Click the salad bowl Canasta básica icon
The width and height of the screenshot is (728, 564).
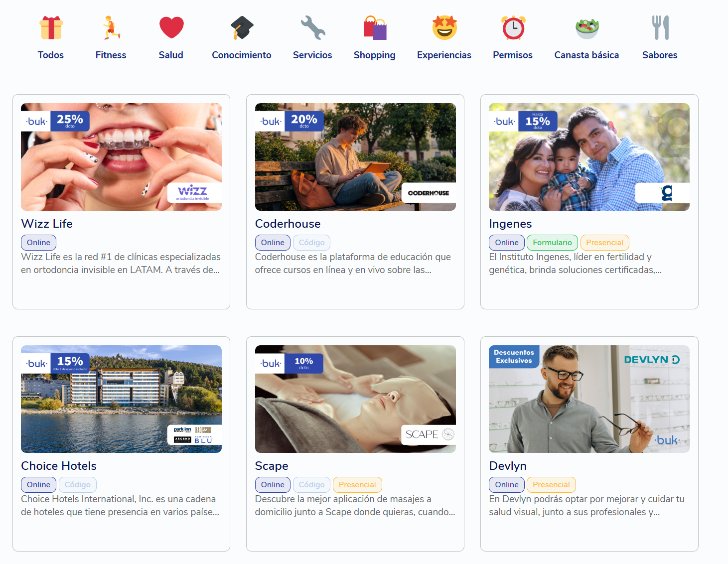click(x=587, y=28)
